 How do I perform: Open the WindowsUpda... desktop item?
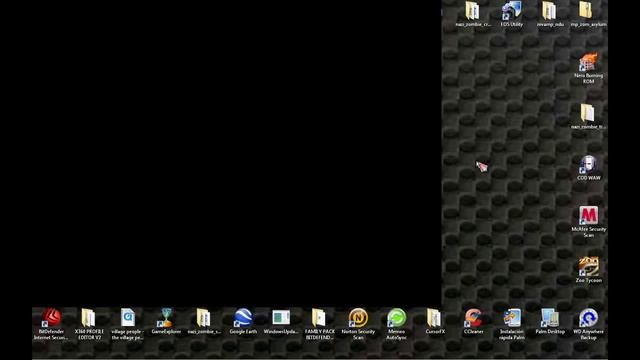tap(281, 322)
